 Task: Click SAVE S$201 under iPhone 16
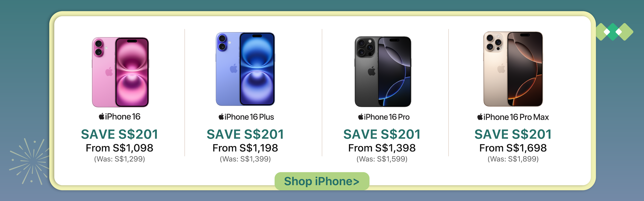(120, 134)
